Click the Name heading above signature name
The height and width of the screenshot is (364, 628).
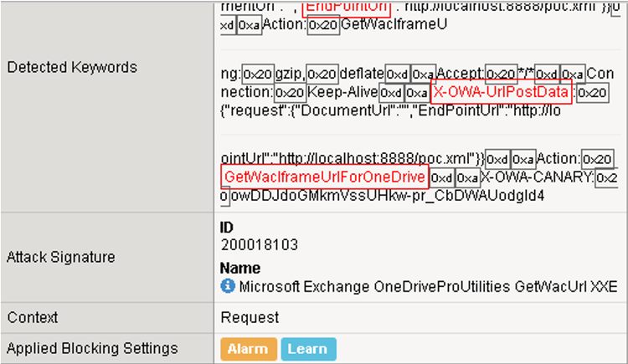click(240, 269)
